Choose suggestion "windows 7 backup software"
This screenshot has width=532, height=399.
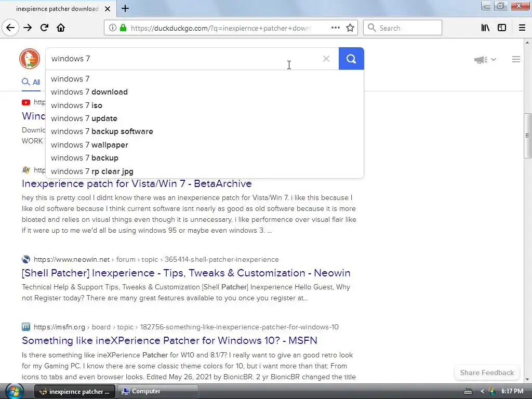tap(205, 131)
